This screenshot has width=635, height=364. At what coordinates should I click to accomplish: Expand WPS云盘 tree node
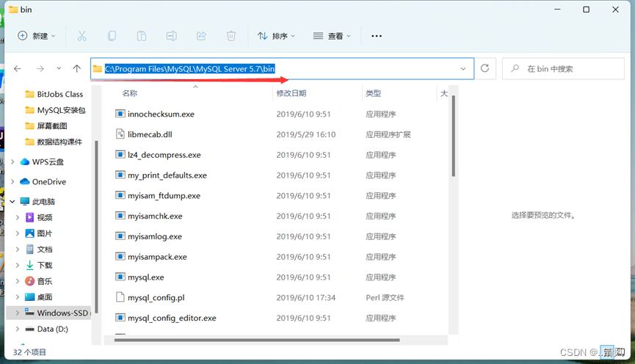pos(12,162)
